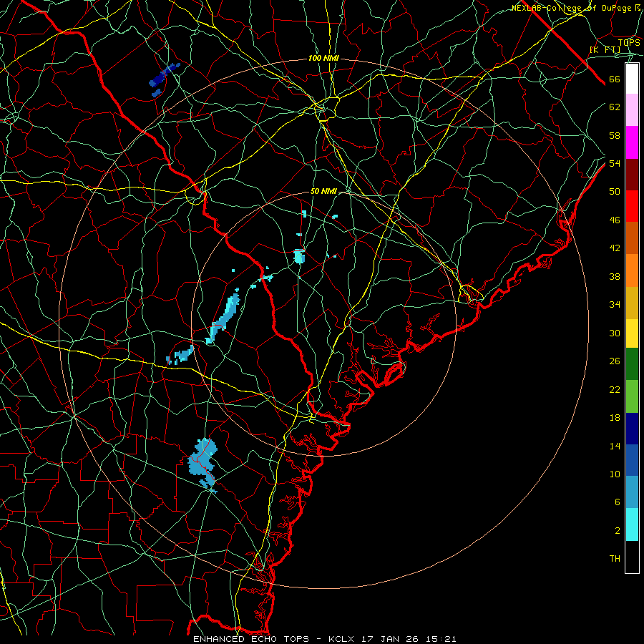This screenshot has width=644, height=644.
Task: Click the K FT legend units label
Action: [605, 50]
